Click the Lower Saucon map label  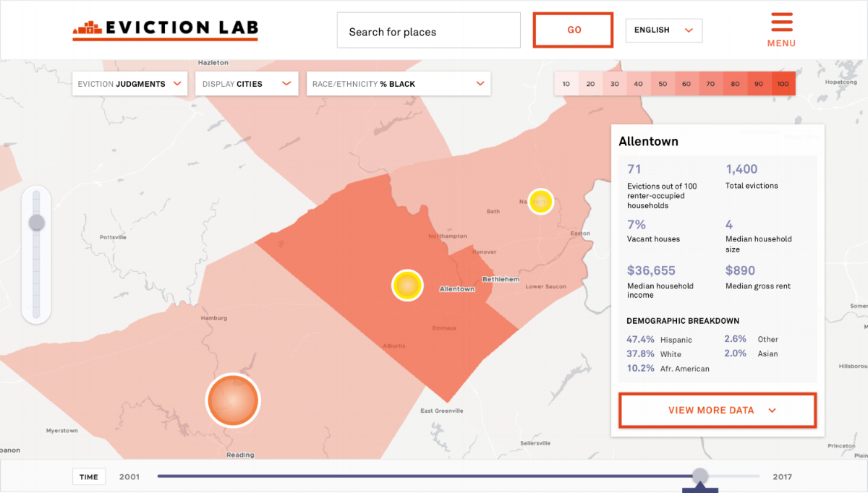(x=546, y=287)
